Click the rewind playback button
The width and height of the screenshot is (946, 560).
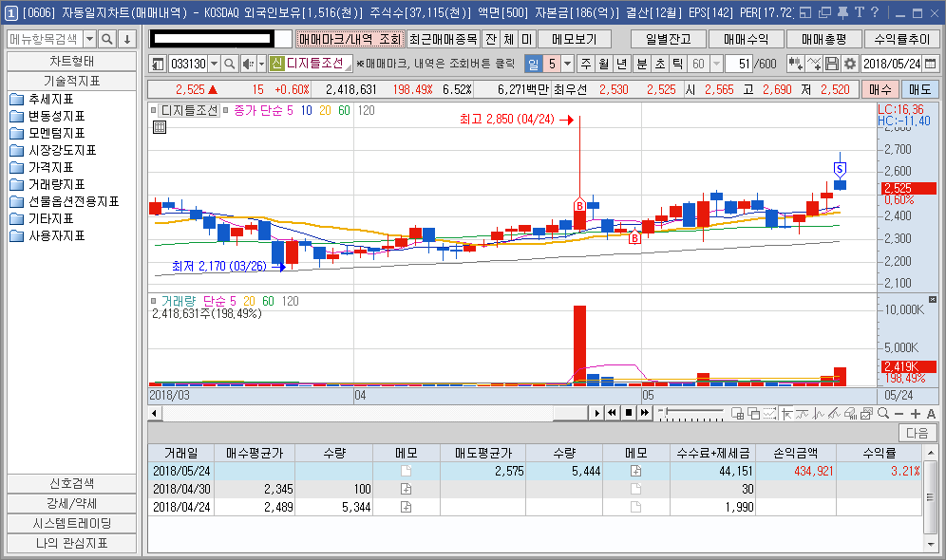[x=613, y=413]
